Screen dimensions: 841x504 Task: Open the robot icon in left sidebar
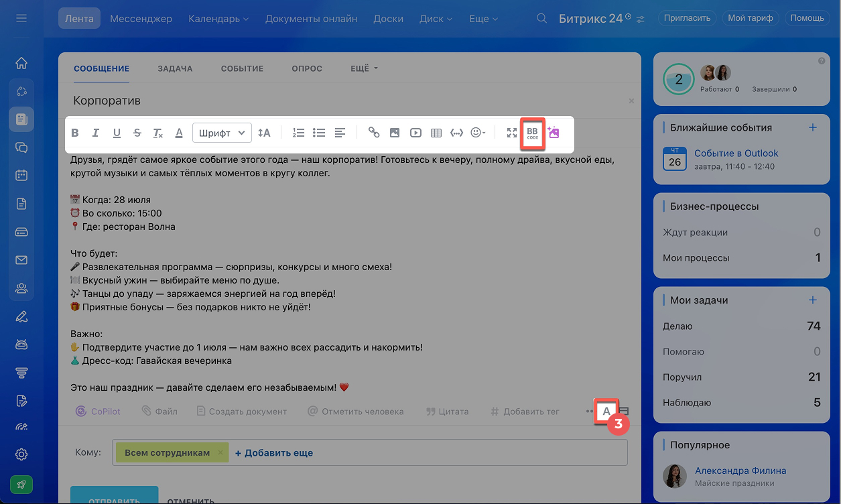[21, 344]
